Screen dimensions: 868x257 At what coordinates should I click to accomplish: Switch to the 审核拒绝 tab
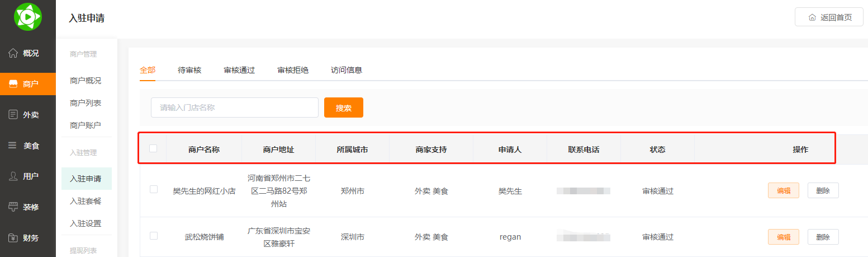tap(293, 70)
